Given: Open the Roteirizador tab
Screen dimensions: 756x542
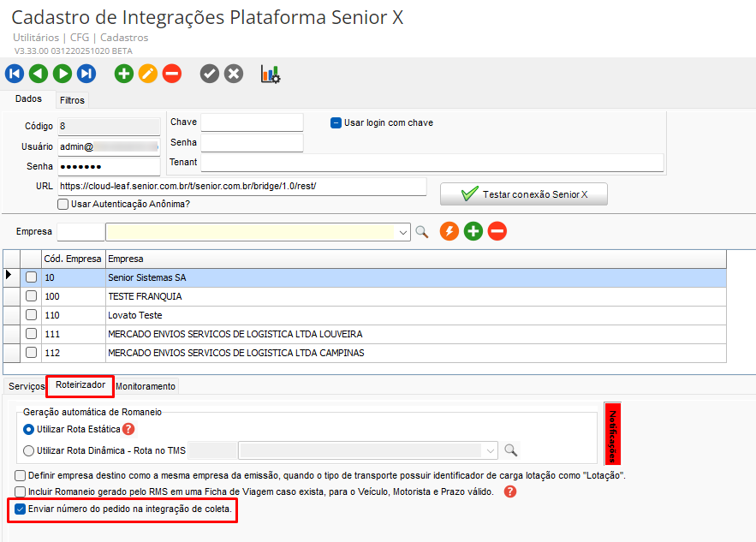Looking at the screenshot, I should pyautogui.click(x=80, y=384).
